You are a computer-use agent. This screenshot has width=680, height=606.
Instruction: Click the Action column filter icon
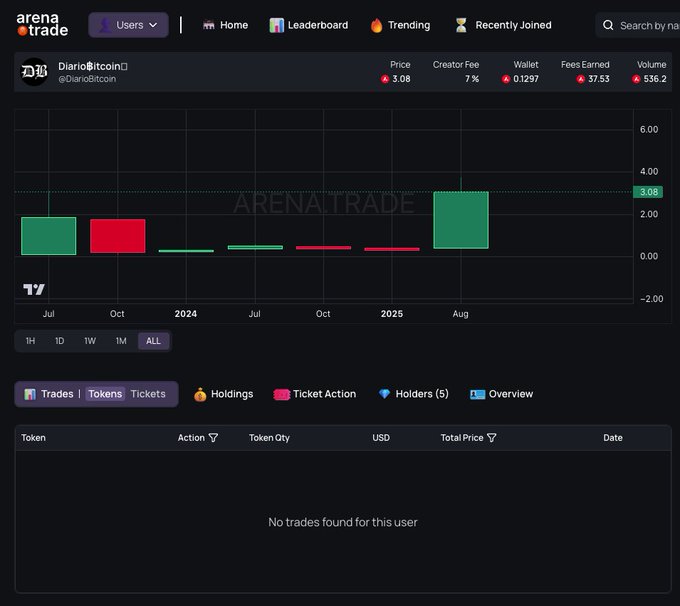213,438
